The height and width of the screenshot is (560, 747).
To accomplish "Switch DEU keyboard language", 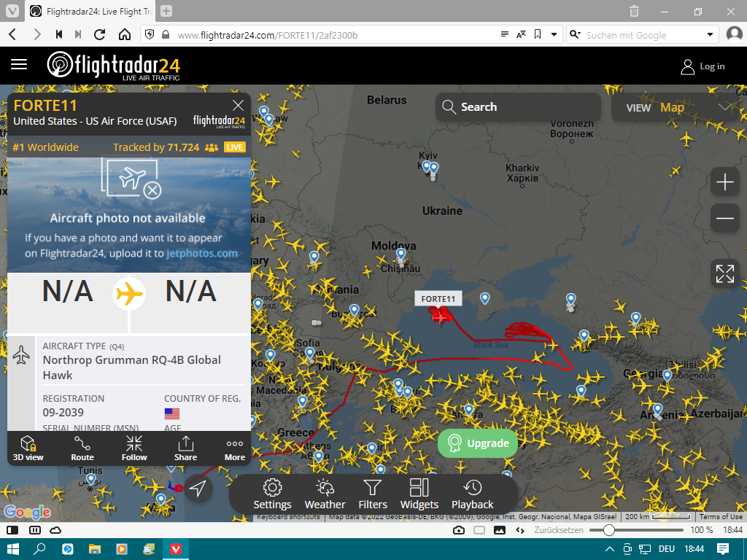I will [x=667, y=549].
